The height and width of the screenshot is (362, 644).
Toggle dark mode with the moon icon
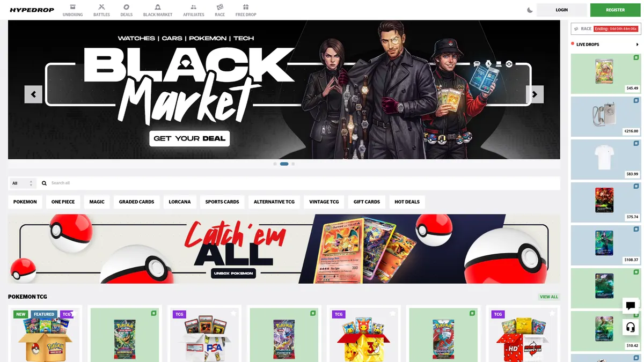(x=530, y=10)
